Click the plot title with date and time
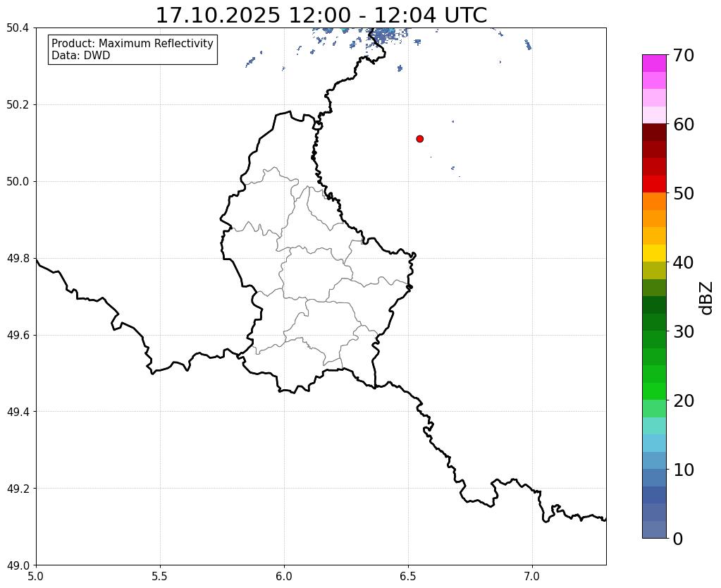The width and height of the screenshot is (721, 588). 321,15
